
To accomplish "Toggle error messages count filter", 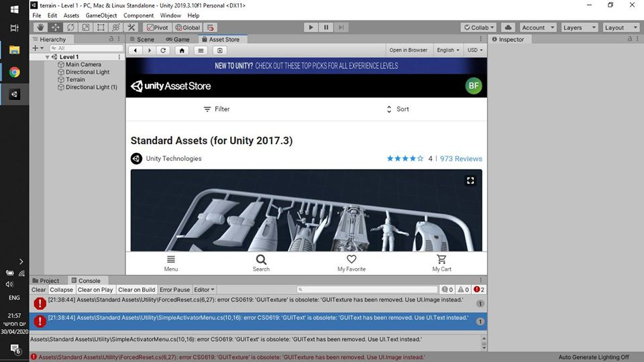I will click(479, 290).
